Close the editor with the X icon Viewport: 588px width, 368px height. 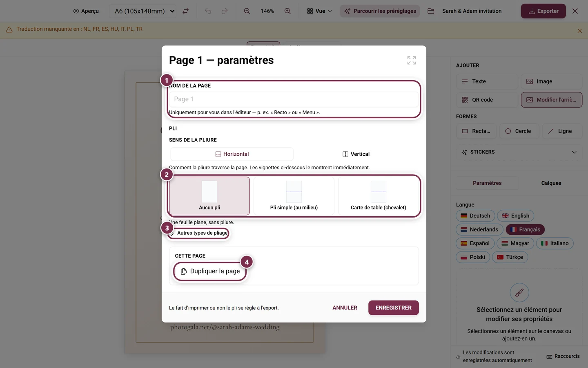click(x=575, y=11)
